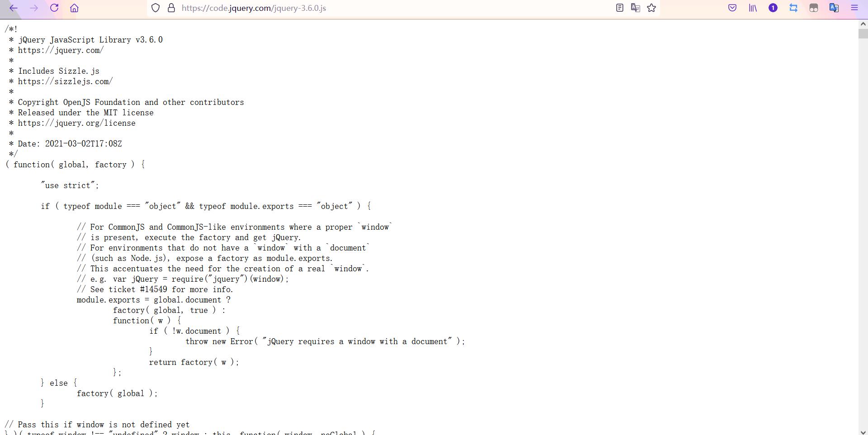
Task: Translate page using address bar icon
Action: (x=636, y=8)
